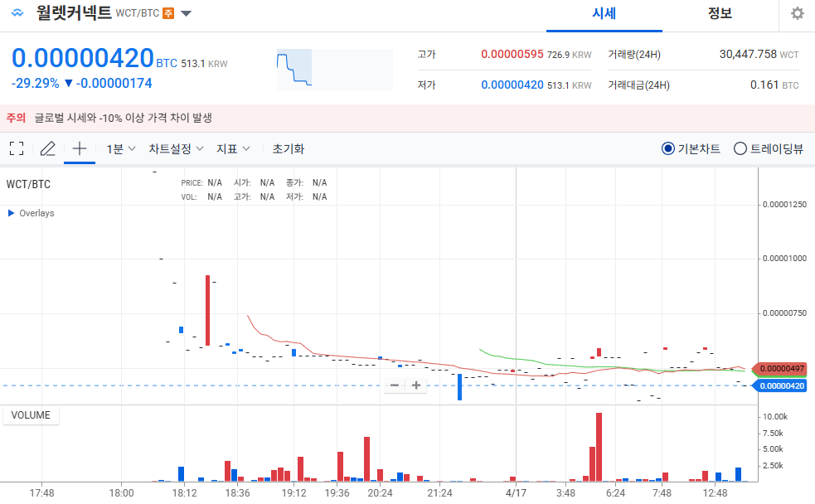Select the 기본차트 radio button
Image resolution: width=815 pixels, height=504 pixels.
(x=667, y=148)
